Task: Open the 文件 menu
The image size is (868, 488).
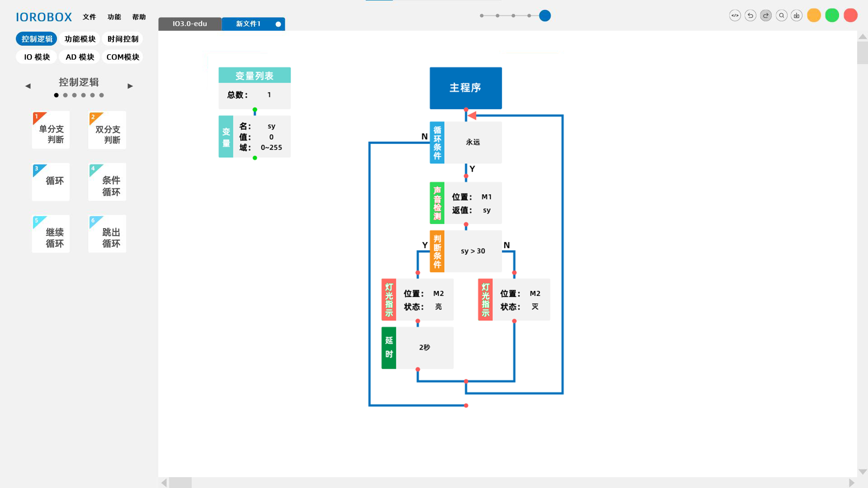Action: pos(90,17)
